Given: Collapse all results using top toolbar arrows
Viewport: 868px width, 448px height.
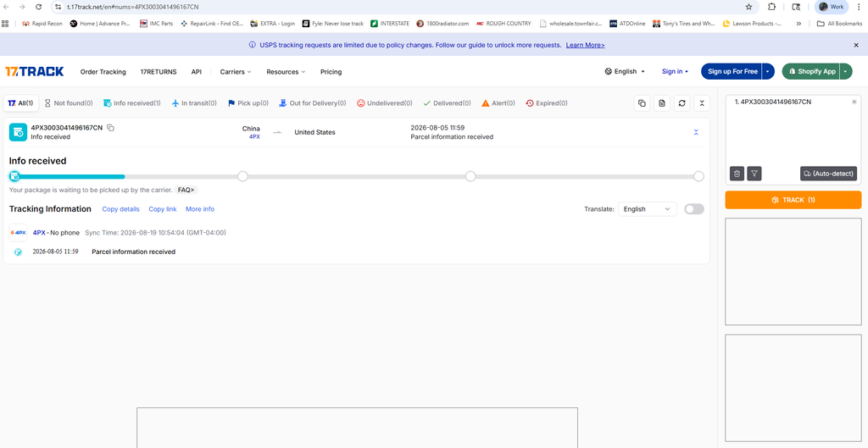Looking at the screenshot, I should [x=702, y=102].
